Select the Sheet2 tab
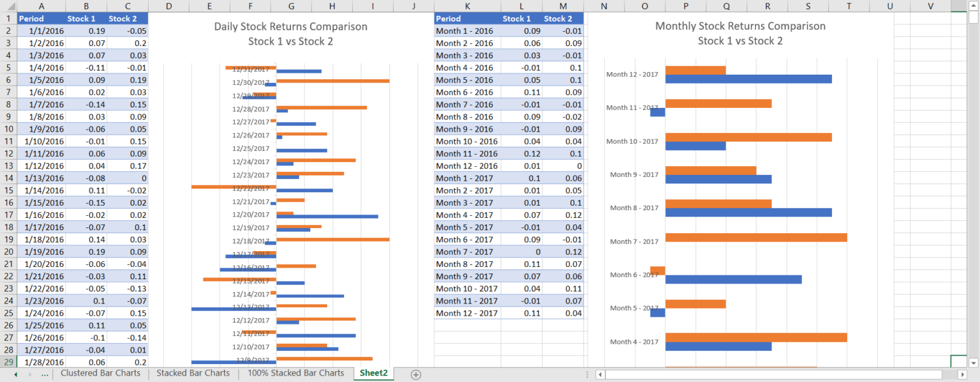This screenshot has width=980, height=382. (374, 374)
